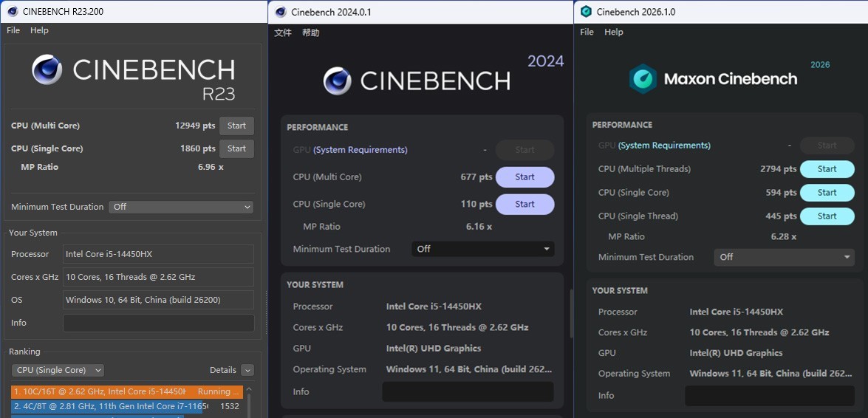
Task: Click the Processor value in Cinebench 2026
Action: tap(737, 312)
